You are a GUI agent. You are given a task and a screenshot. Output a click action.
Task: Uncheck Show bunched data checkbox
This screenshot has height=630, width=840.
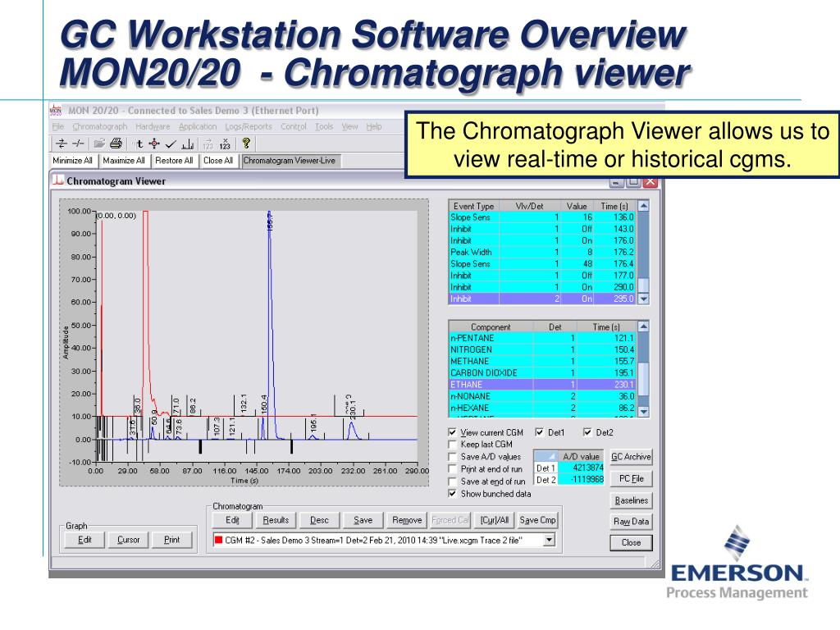coord(452,493)
